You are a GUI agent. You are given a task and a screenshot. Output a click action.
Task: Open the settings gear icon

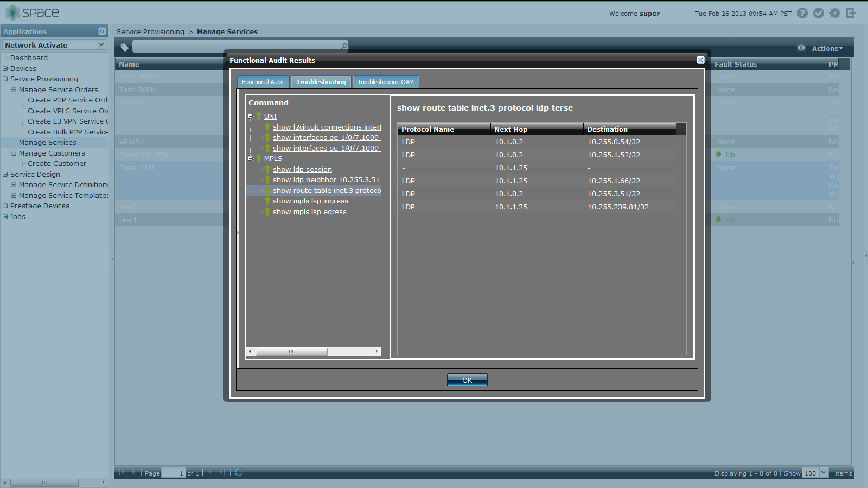pyautogui.click(x=835, y=14)
